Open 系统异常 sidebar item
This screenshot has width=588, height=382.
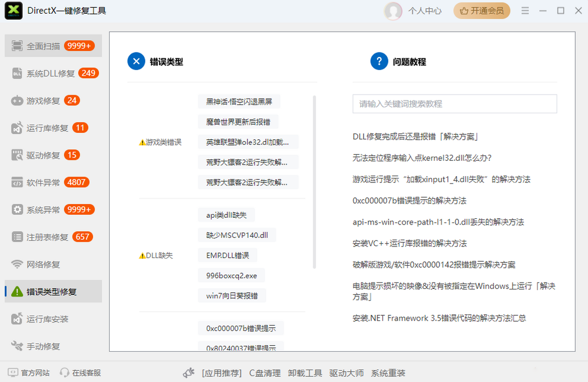click(53, 210)
